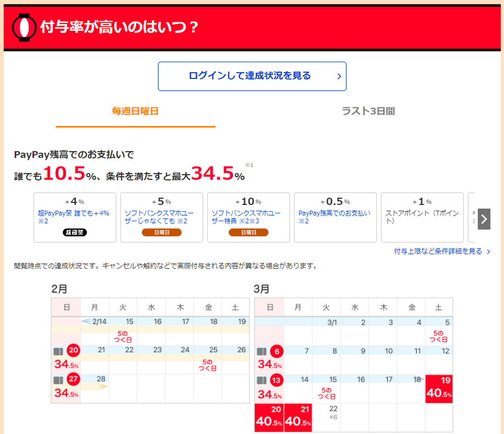This screenshot has height=434, width=504.
Task: Click the coupon icon beside March 6
Action: click(x=262, y=351)
